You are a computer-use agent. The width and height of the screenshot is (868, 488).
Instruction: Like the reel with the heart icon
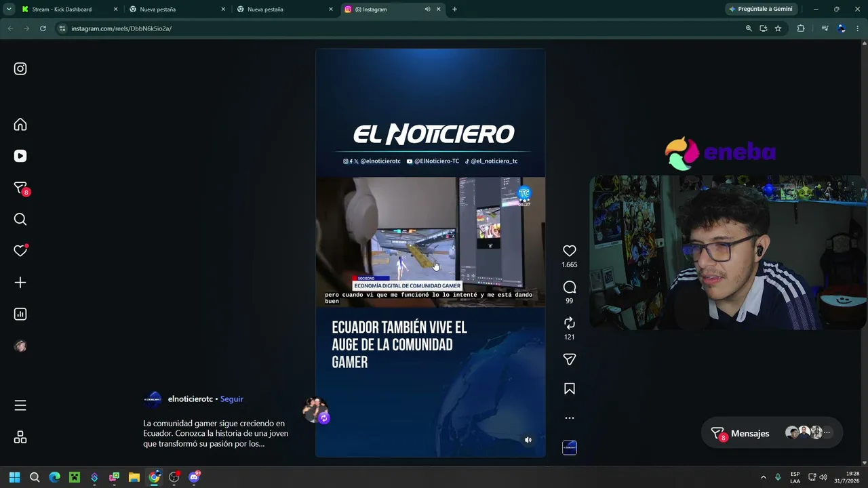[x=570, y=251]
